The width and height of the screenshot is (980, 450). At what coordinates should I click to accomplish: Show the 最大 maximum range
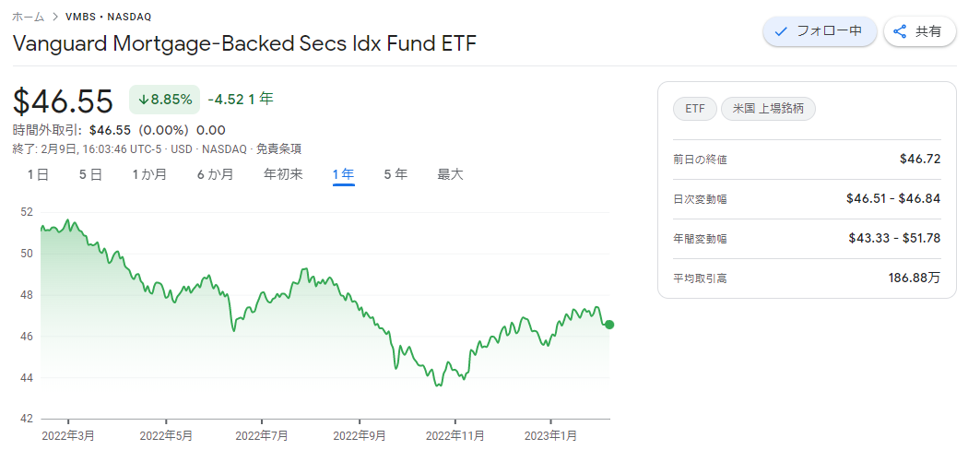[450, 174]
